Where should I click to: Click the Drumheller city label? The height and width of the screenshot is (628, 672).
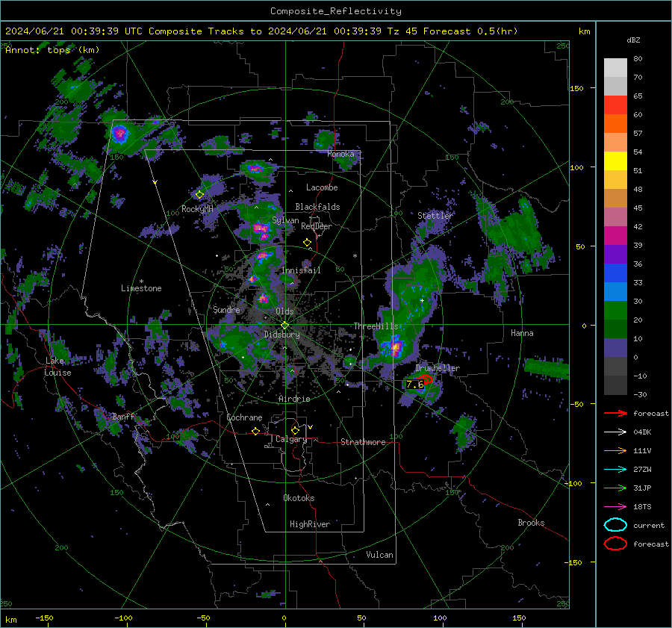(438, 368)
